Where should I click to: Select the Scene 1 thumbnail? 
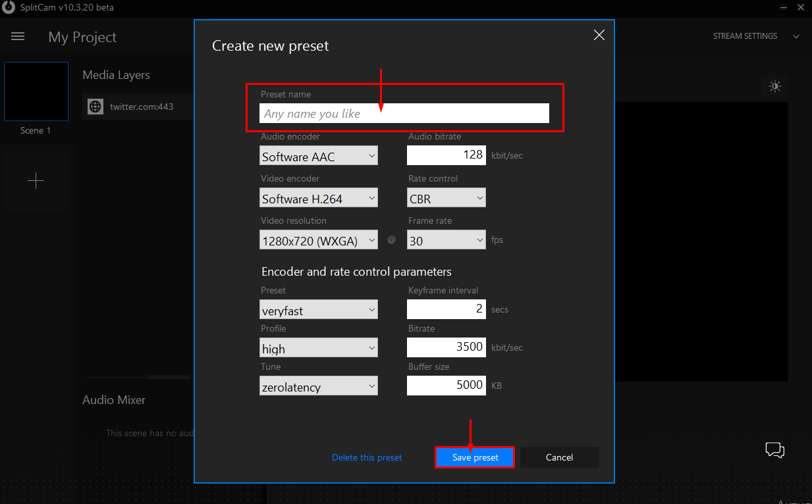point(36,91)
